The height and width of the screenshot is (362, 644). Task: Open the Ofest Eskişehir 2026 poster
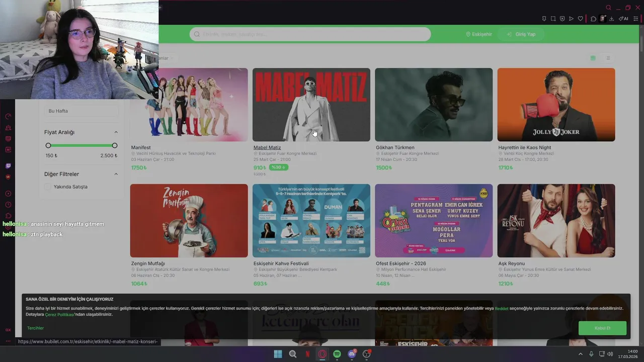pyautogui.click(x=434, y=221)
